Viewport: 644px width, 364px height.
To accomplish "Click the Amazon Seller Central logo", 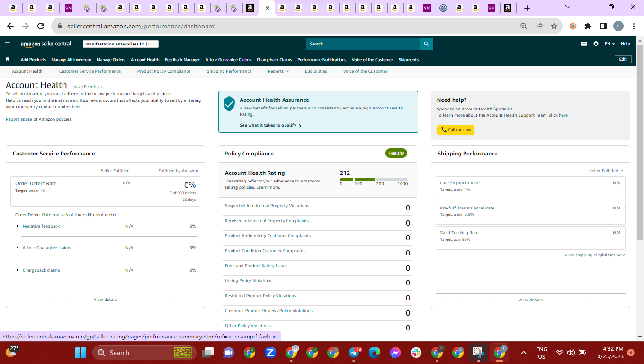I will coord(46,44).
